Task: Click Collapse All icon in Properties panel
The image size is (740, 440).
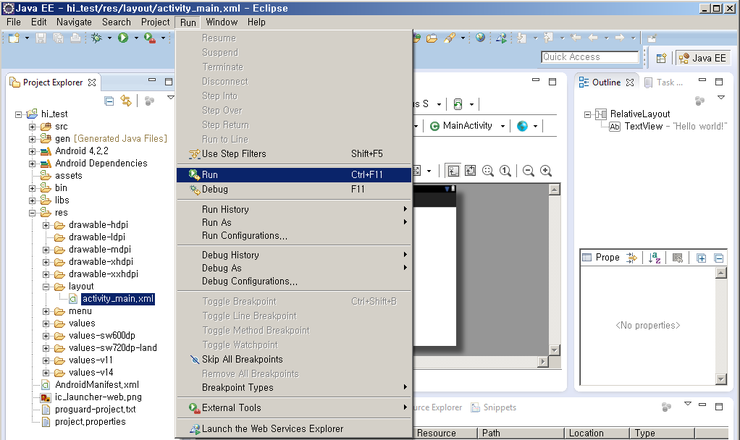Action: click(719, 258)
